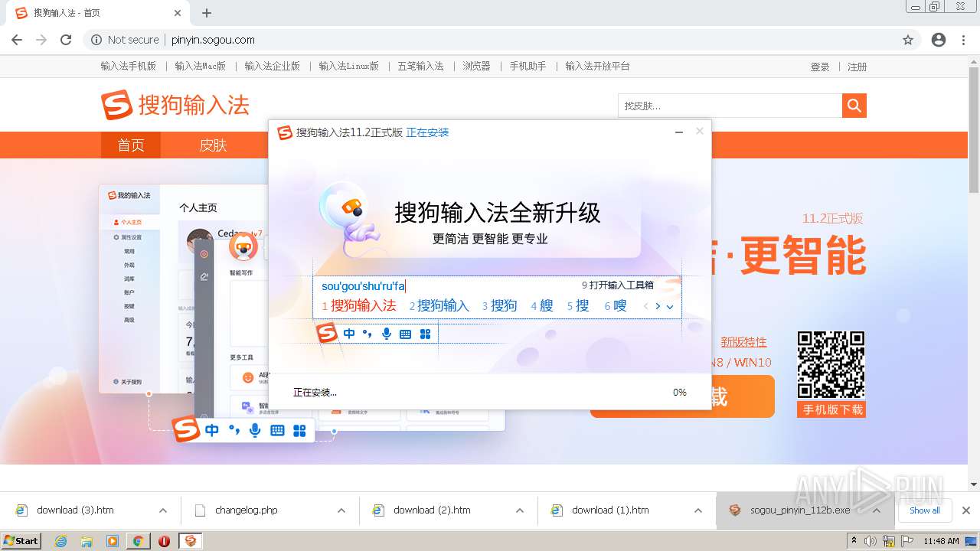
Task: Click the Sogou logo in installer title bar
Action: coord(285,132)
